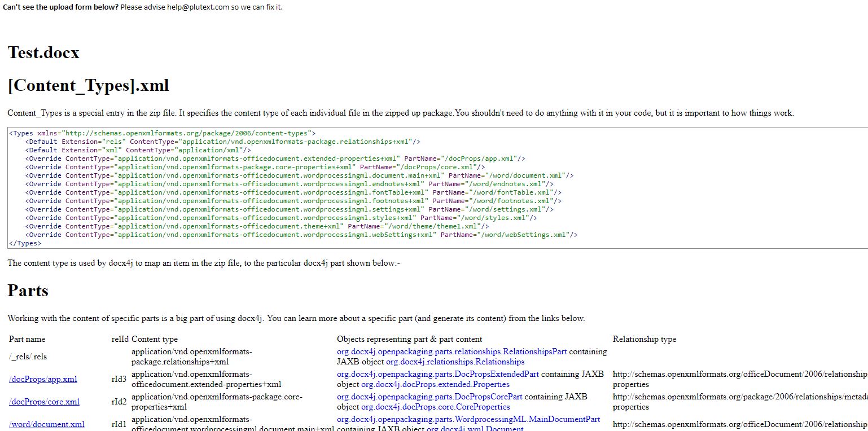Click the Parts section heading

coord(28,291)
